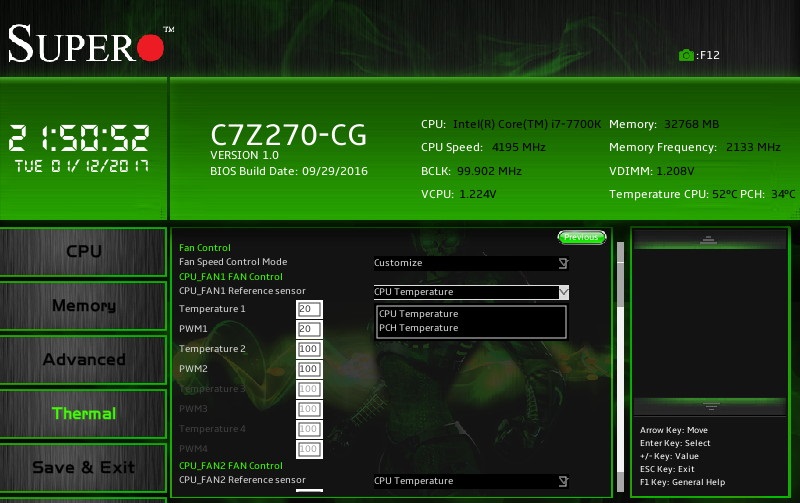This screenshot has height=503, width=800.
Task: Click the Temperature 1 value field
Action: [309, 309]
